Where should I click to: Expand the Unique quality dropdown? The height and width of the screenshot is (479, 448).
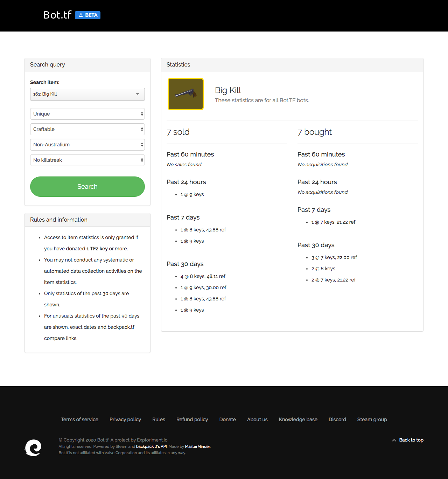click(x=87, y=114)
